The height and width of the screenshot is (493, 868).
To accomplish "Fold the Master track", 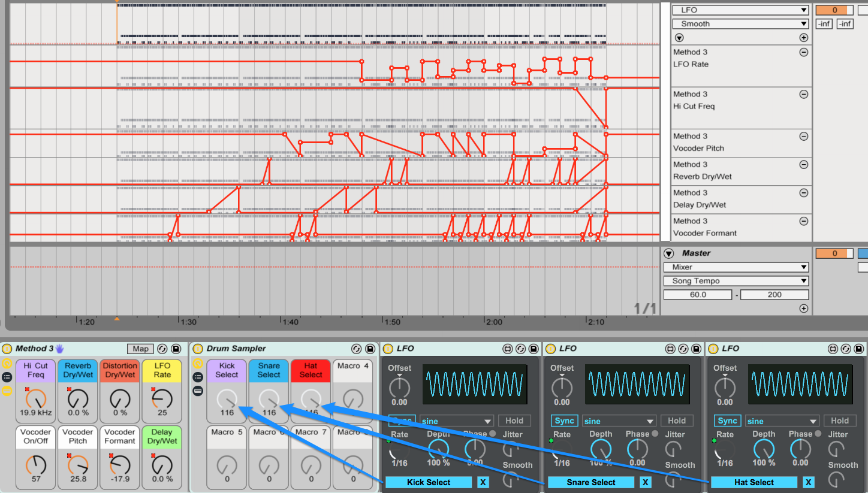I will pos(669,253).
